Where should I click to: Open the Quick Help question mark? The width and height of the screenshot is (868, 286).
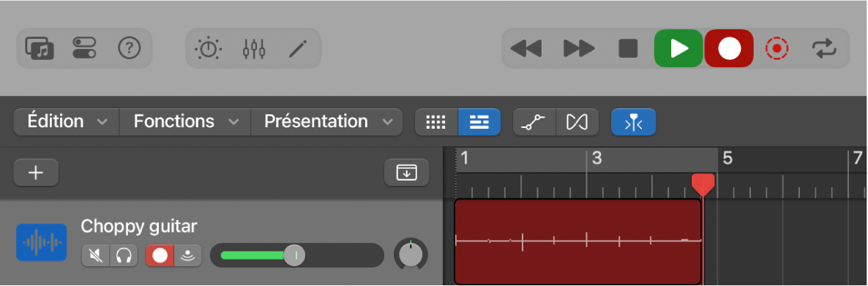[x=129, y=49]
